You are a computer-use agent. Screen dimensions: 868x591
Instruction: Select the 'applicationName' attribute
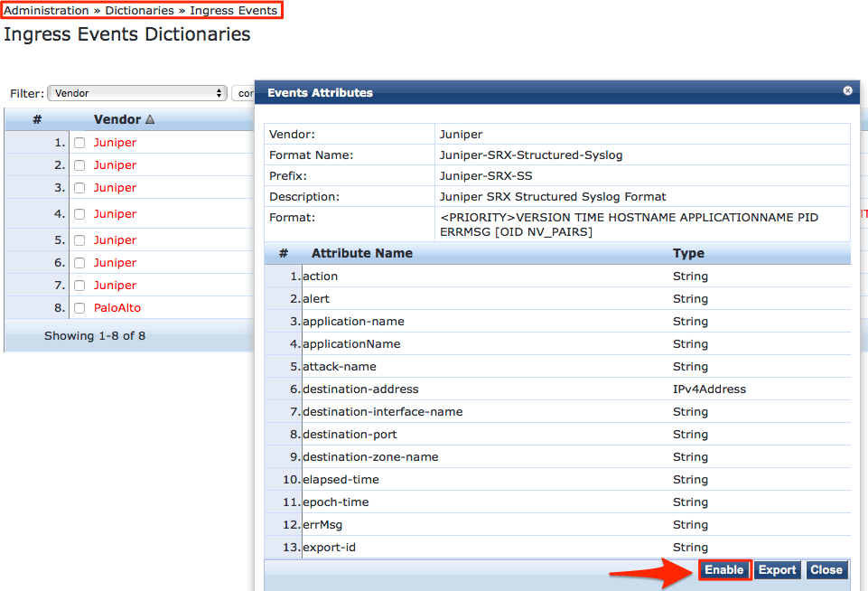[x=557, y=344]
